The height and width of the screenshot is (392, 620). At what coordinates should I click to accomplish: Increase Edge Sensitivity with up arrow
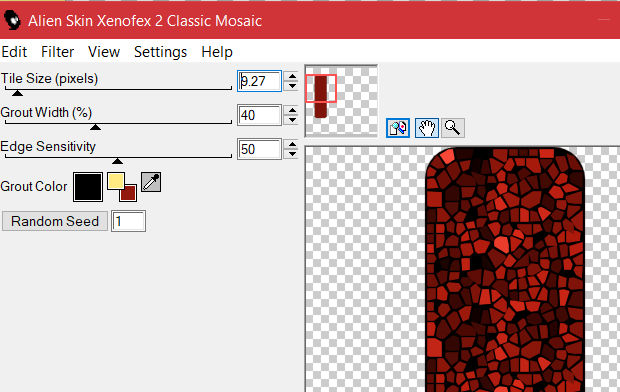coord(292,145)
